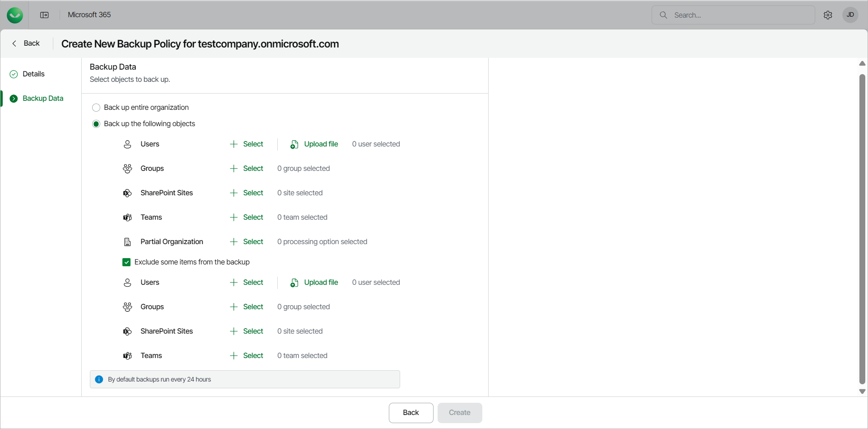Select users to exclude from backup
Image resolution: width=868 pixels, height=429 pixels.
(247, 283)
